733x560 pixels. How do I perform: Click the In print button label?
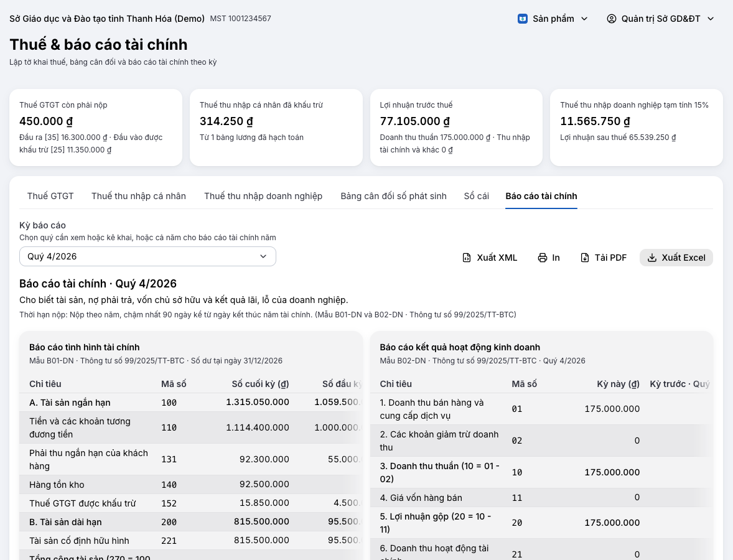[x=556, y=258]
